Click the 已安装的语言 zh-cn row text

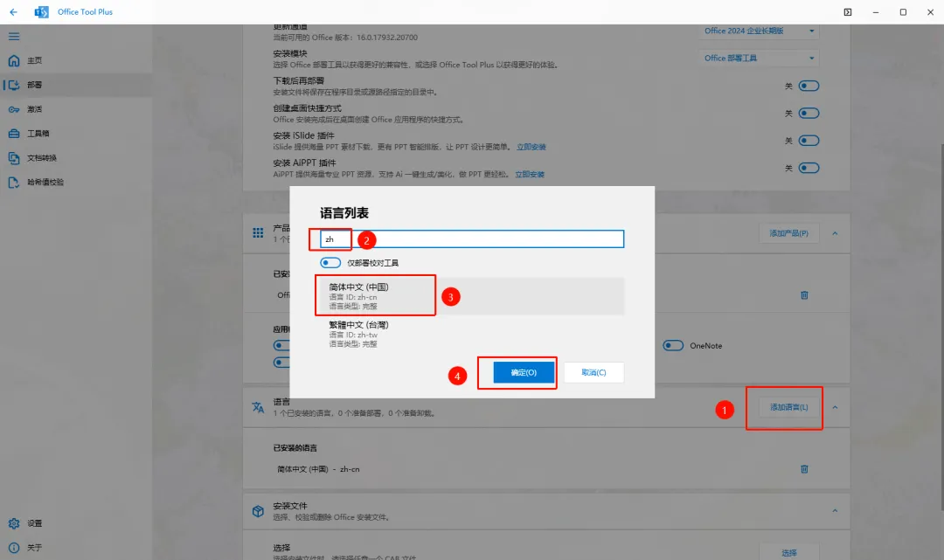point(318,469)
